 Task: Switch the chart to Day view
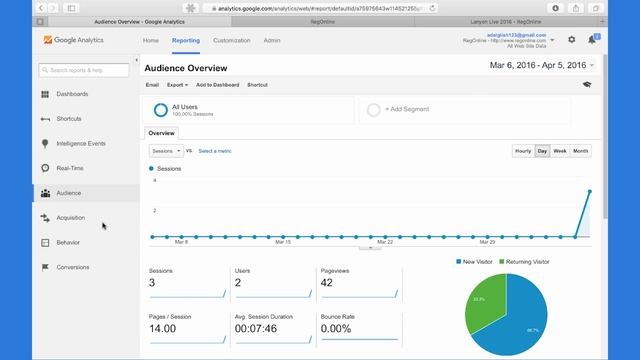click(x=542, y=151)
